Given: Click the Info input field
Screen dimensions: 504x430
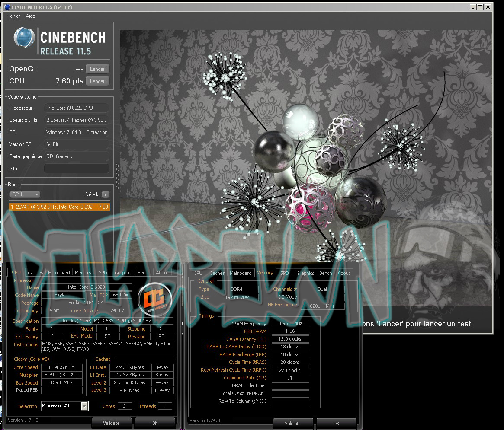Looking at the screenshot, I should pyautogui.click(x=77, y=169).
